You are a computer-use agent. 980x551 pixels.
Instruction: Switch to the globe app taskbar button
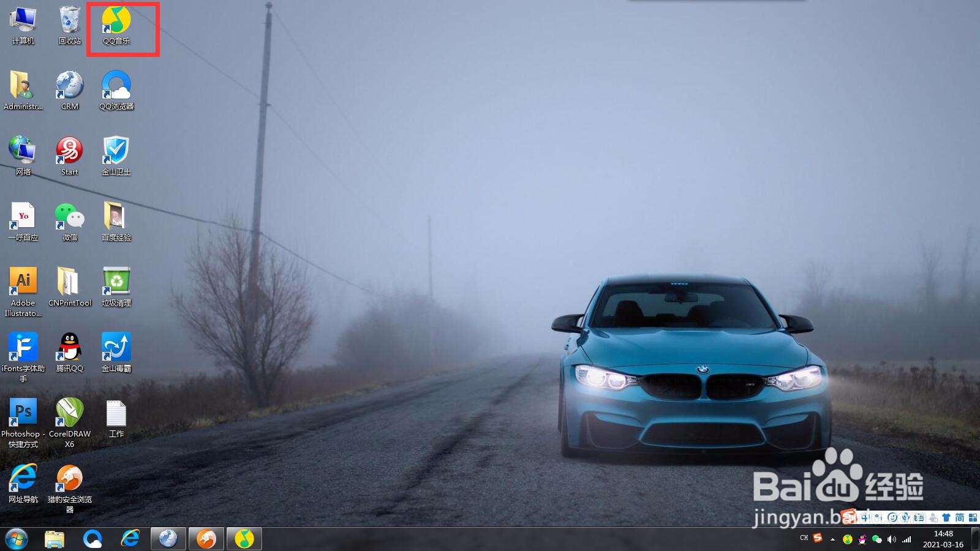point(168,539)
